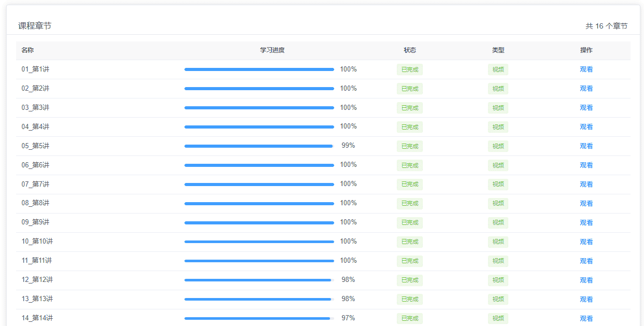Click the 视频 type tag for 06_第6讲
Image resolution: width=644 pixels, height=326 pixels.
click(x=498, y=165)
